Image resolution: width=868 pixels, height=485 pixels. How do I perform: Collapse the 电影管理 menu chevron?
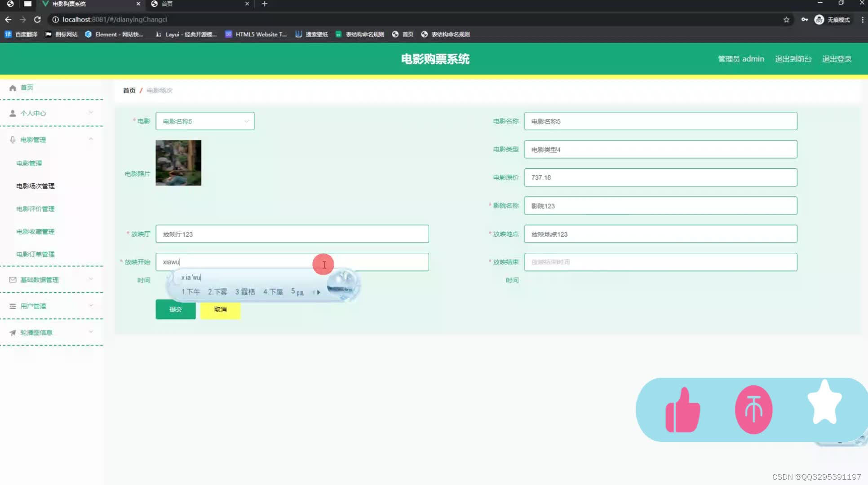point(91,139)
